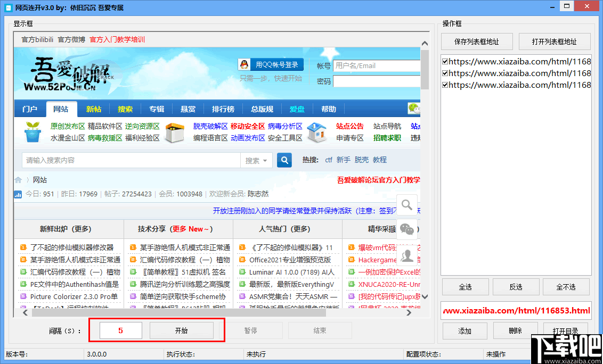
Task: Open the 总版规 nav tab
Action: pyautogui.click(x=262, y=109)
